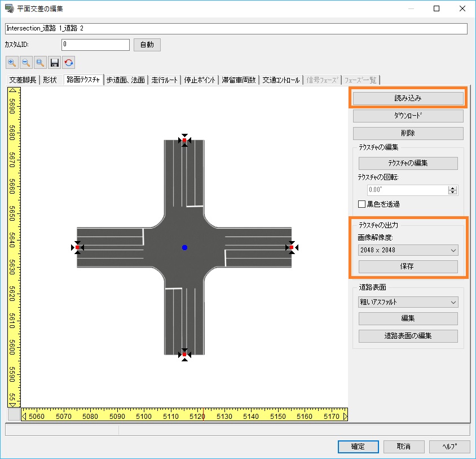Switch to the 交差脚長 tab
This screenshot has height=459, width=476.
pyautogui.click(x=23, y=80)
